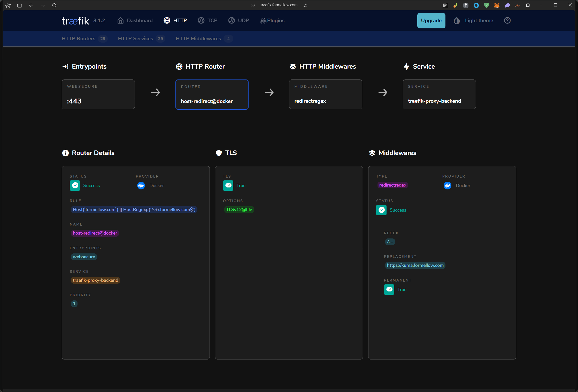The width and height of the screenshot is (578, 392).
Task: Open the Dashboard menu item
Action: 135,21
